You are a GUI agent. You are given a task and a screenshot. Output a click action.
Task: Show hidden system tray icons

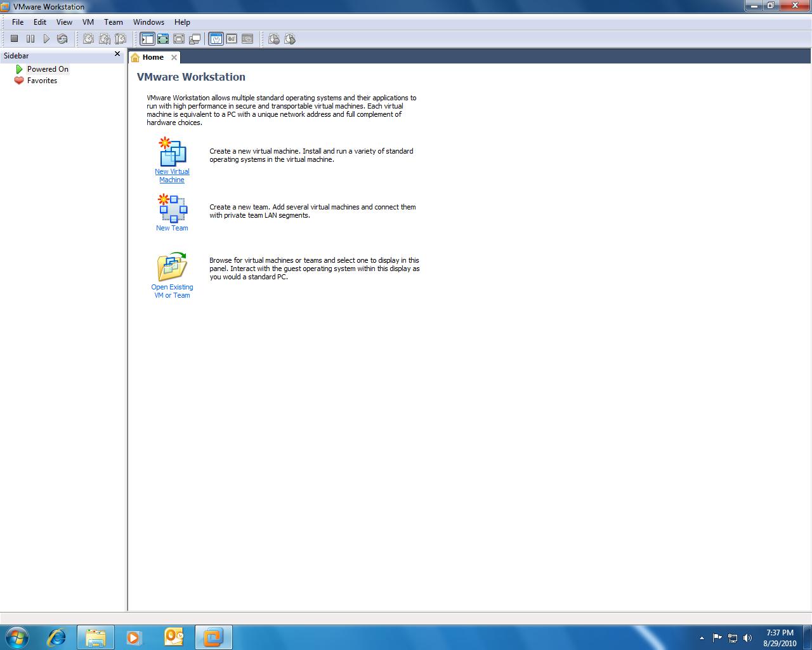[702, 638]
